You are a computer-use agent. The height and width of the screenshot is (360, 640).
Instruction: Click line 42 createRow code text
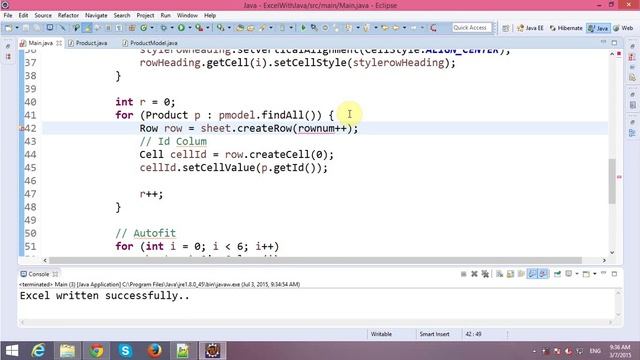[249, 128]
